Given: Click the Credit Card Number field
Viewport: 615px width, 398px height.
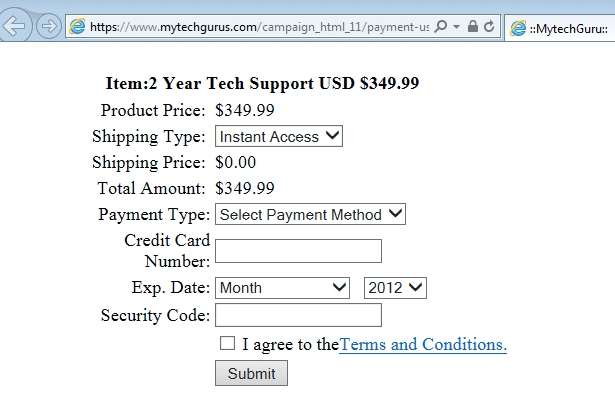Looking at the screenshot, I should click(298, 251).
